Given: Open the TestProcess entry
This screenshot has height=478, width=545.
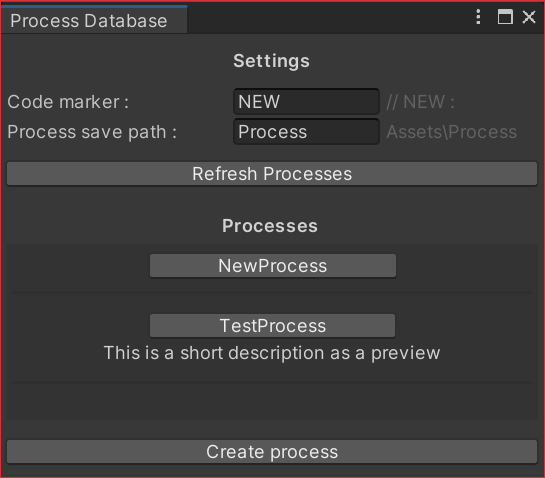Looking at the screenshot, I should [272, 326].
